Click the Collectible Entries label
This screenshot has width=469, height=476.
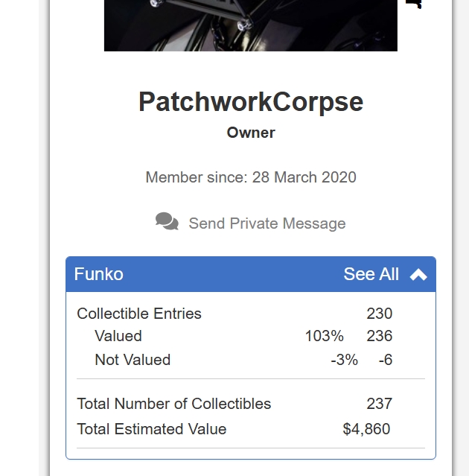tap(139, 314)
